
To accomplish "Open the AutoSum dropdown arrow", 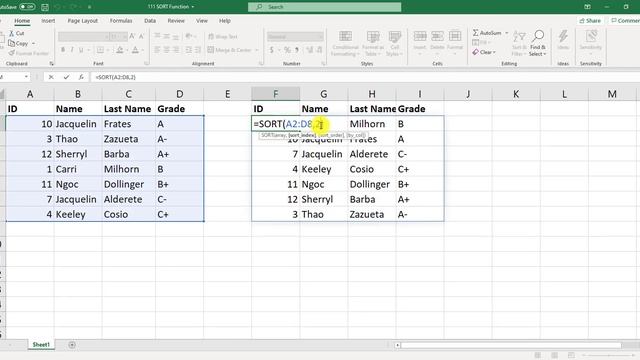I will pyautogui.click(x=507, y=33).
